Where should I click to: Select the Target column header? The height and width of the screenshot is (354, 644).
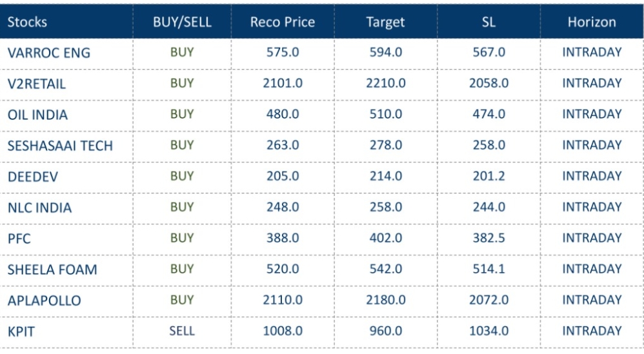tap(385, 22)
